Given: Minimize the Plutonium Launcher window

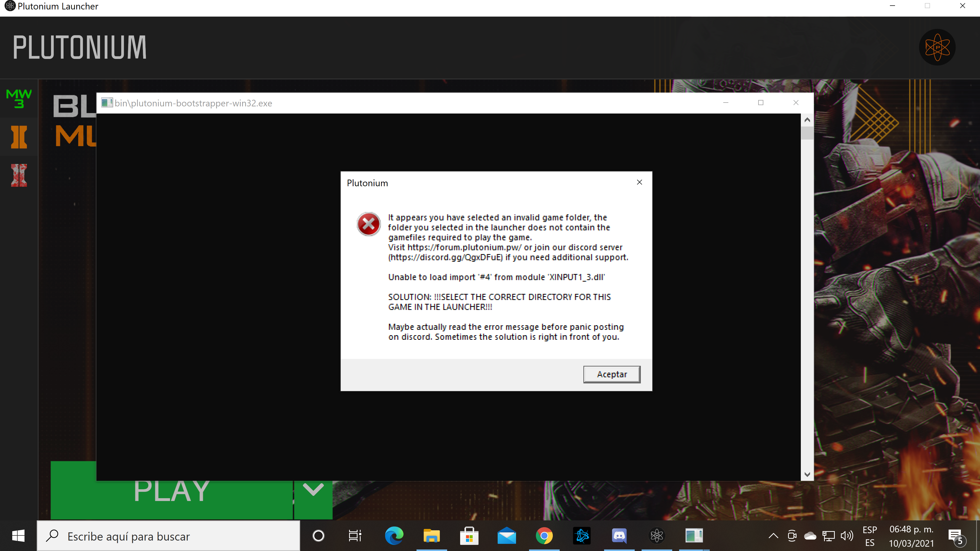Looking at the screenshot, I should [892, 6].
